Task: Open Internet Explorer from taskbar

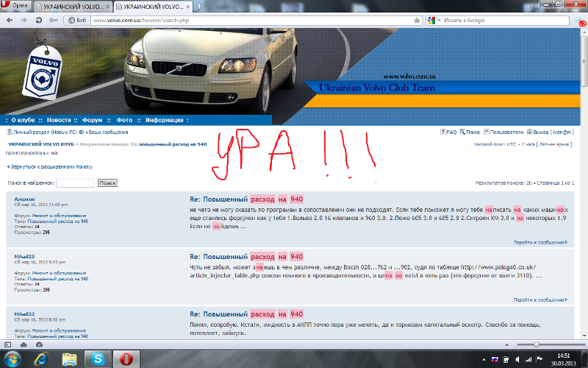Action: point(40,359)
